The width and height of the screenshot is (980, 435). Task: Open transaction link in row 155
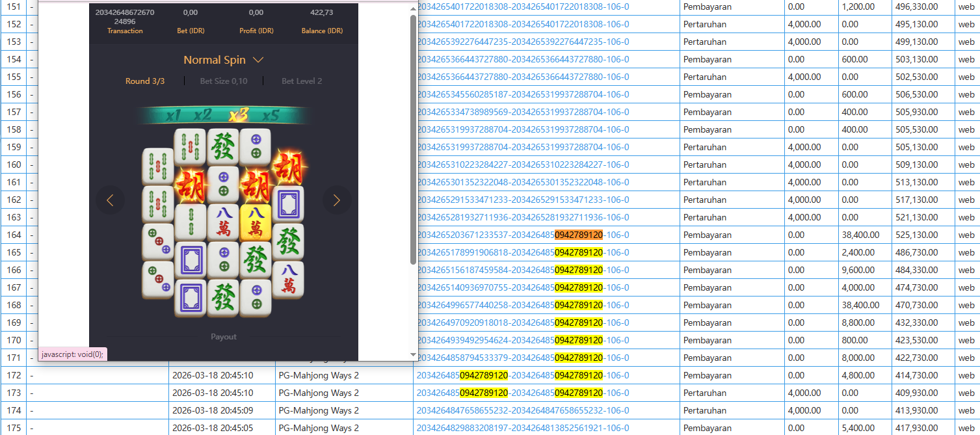[523, 77]
